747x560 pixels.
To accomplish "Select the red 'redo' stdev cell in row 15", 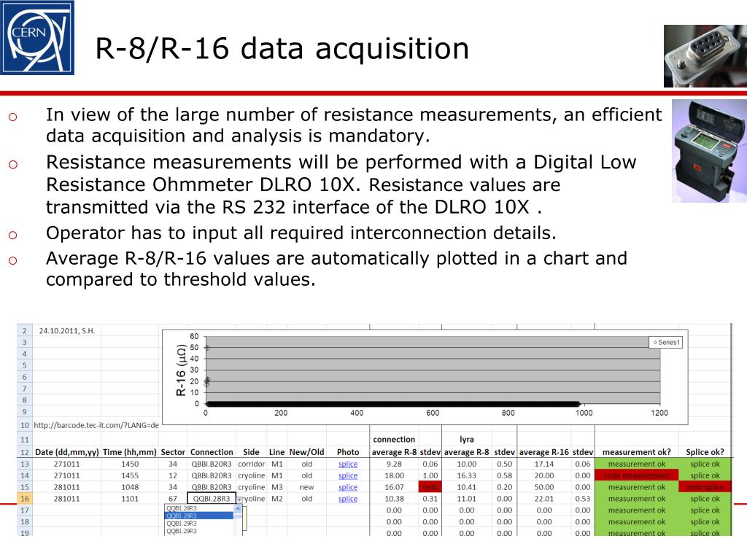I will (x=430, y=487).
